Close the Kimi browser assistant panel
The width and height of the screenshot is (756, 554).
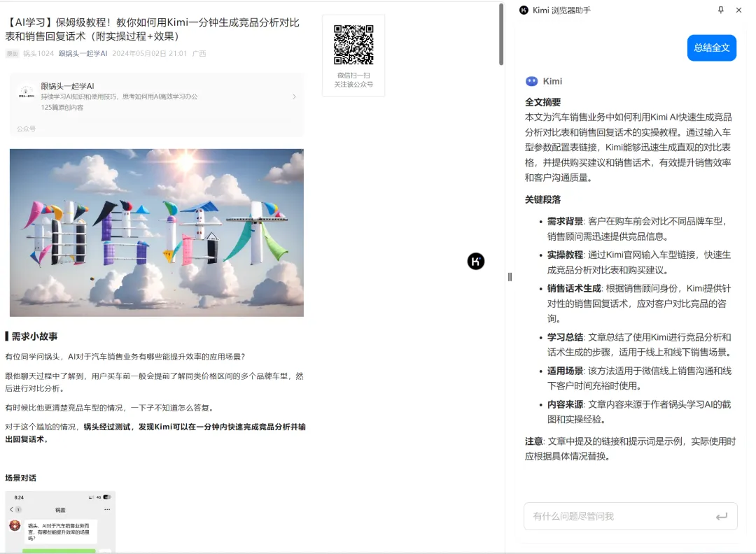[738, 10]
